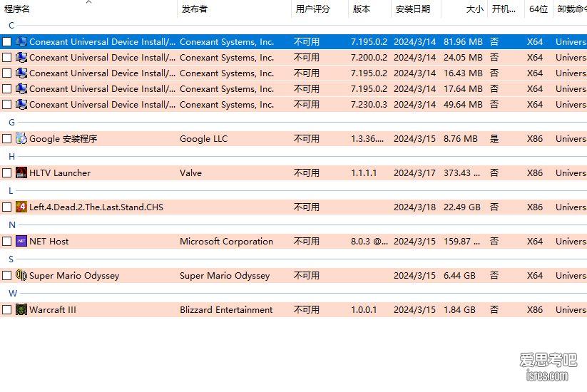
Task: Tick the checkbox for Conexant version 7.230.0.3
Action: 6,105
